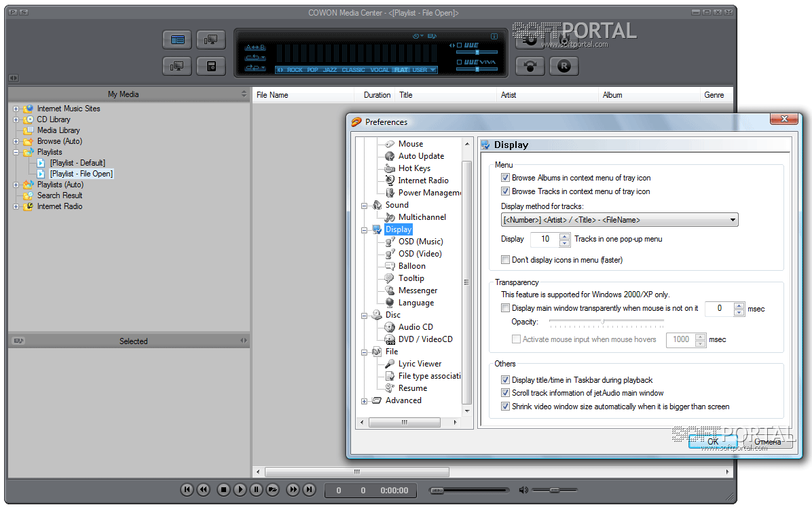Select the VOCAL equalizer preset

click(380, 70)
